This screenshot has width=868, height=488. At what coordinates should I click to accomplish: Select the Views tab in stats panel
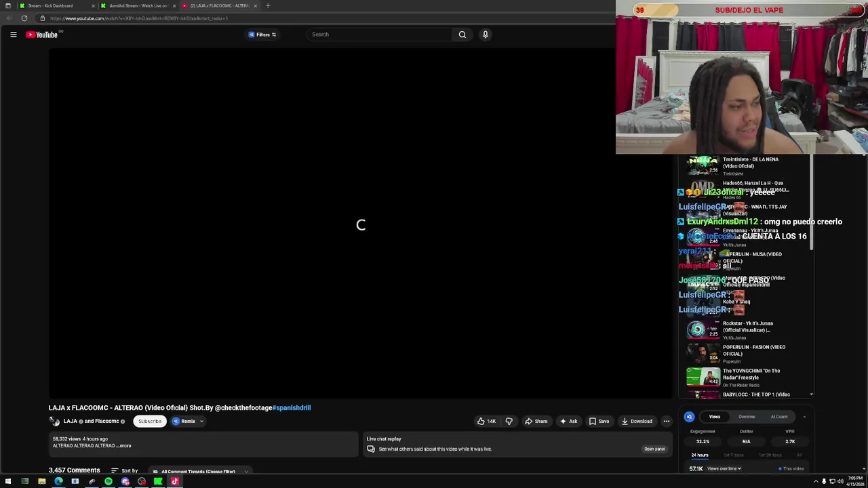coord(714,417)
